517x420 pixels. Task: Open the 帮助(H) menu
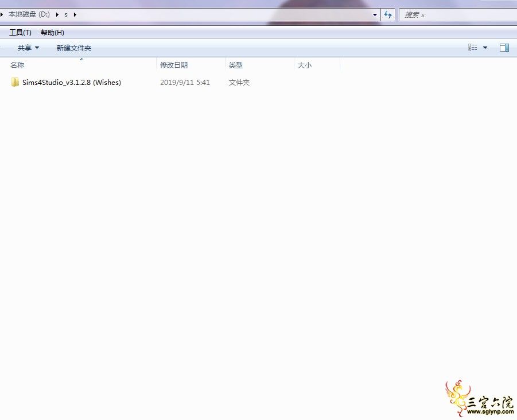(x=52, y=32)
